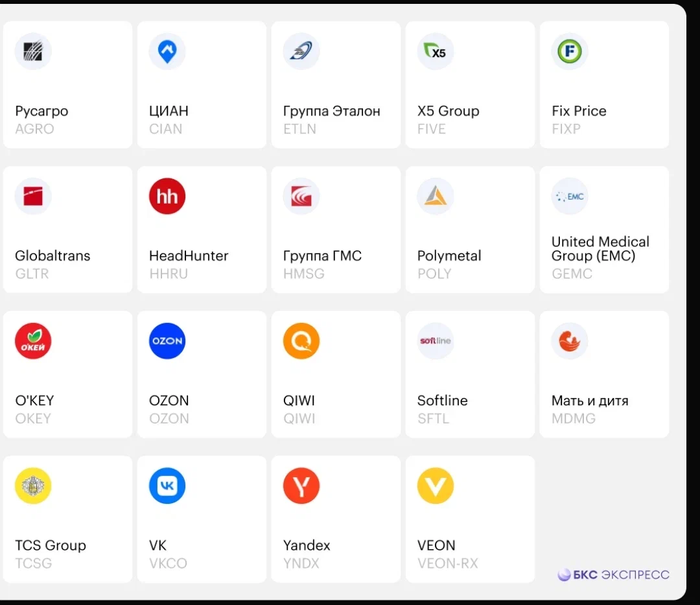Click the Polymetal triangle logo
Image resolution: width=700 pixels, height=605 pixels.
[x=436, y=196]
